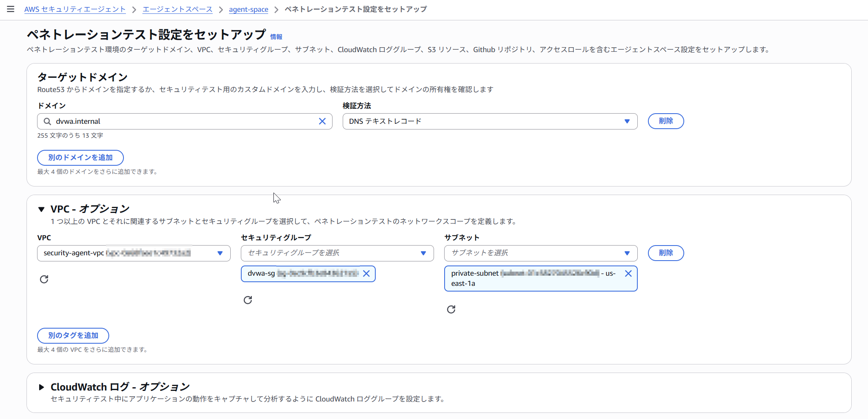This screenshot has width=868, height=419.
Task: Open the hamburger navigation menu
Action: click(11, 9)
